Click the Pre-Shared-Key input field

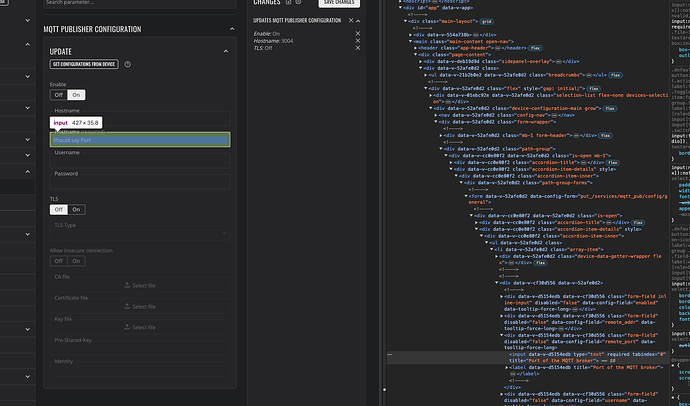point(140,348)
